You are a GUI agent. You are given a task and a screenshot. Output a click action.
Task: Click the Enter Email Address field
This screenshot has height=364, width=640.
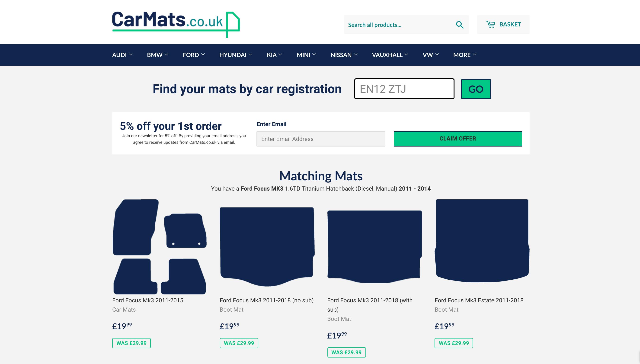[x=321, y=139]
